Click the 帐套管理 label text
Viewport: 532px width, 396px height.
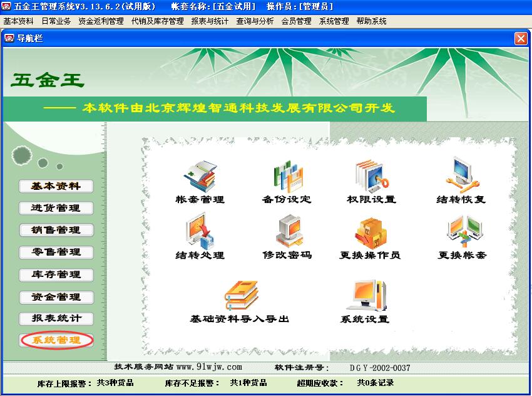(200, 199)
